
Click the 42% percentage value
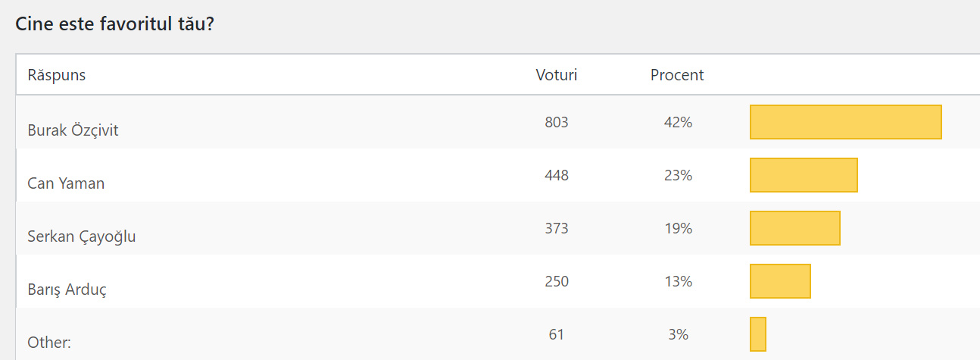click(677, 122)
